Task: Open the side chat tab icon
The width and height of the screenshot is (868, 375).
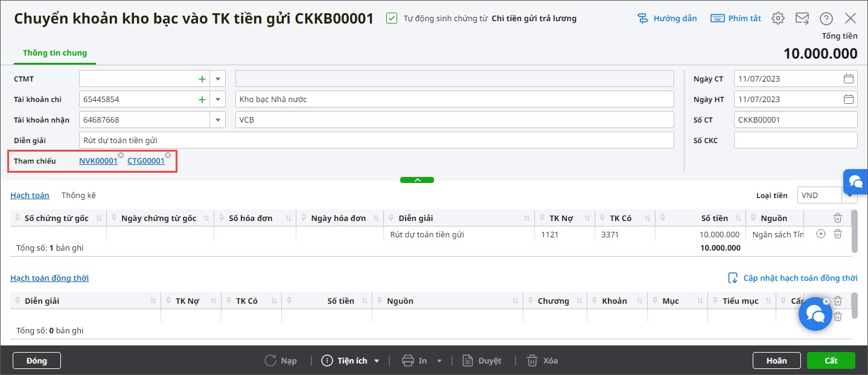Action: point(855,181)
